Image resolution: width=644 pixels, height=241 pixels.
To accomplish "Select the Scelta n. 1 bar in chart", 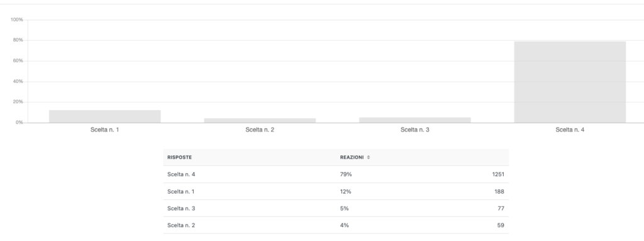I will [105, 116].
